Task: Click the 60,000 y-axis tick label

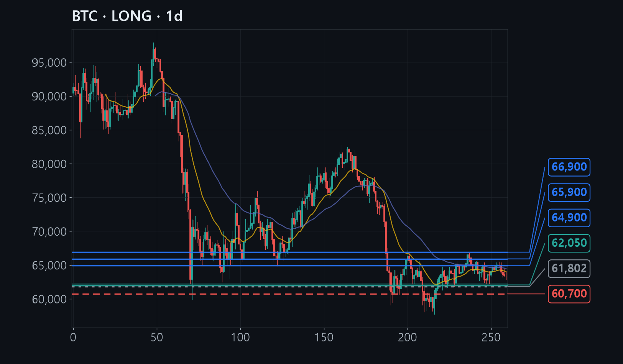Action: (49, 299)
